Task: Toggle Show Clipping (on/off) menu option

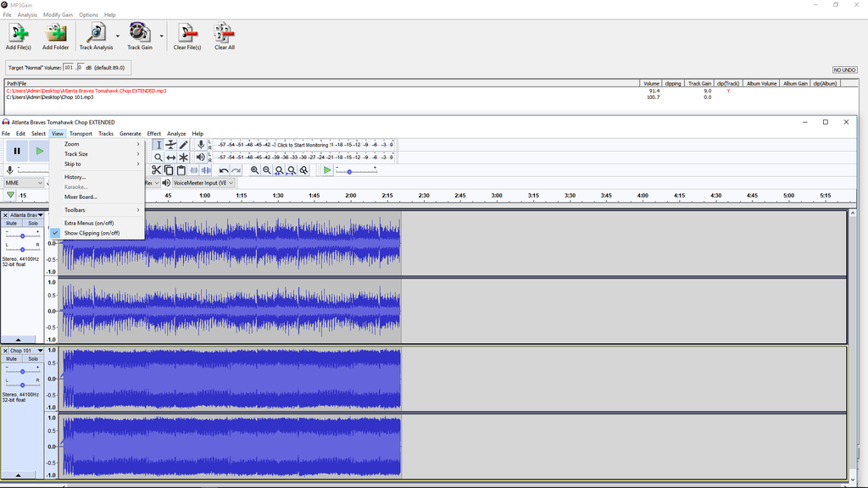Action: click(92, 233)
